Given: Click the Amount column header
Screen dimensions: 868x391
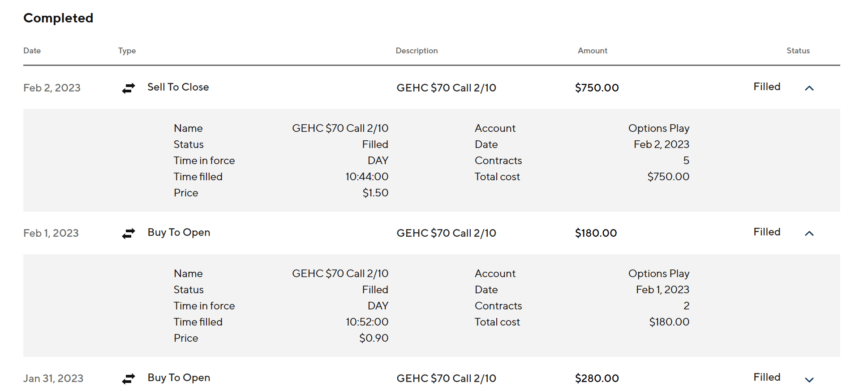Looking at the screenshot, I should 592,51.
